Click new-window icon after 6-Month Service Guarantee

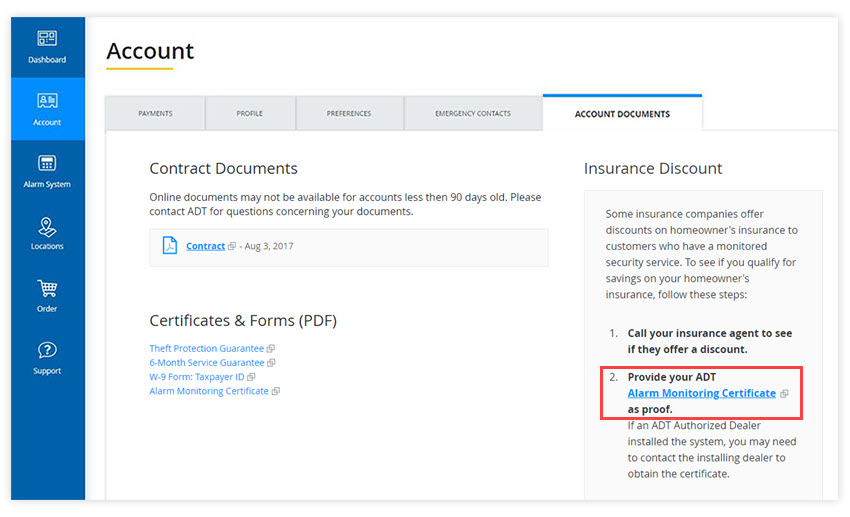271,363
